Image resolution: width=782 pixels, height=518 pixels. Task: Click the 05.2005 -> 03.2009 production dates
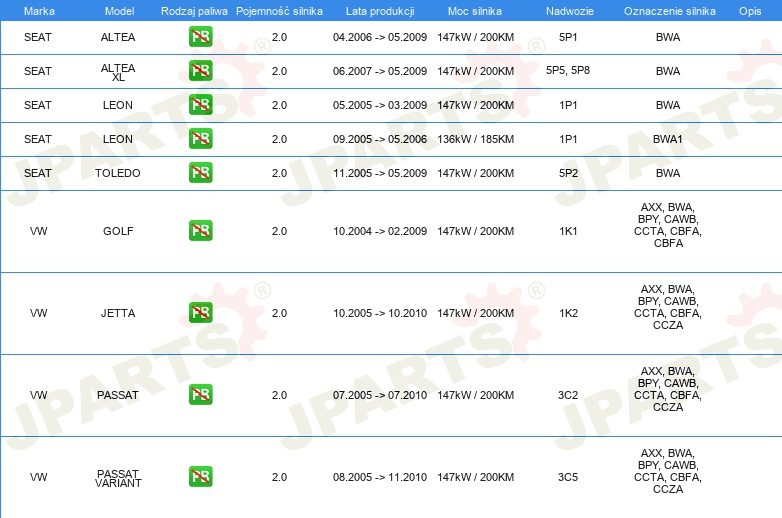(380, 105)
